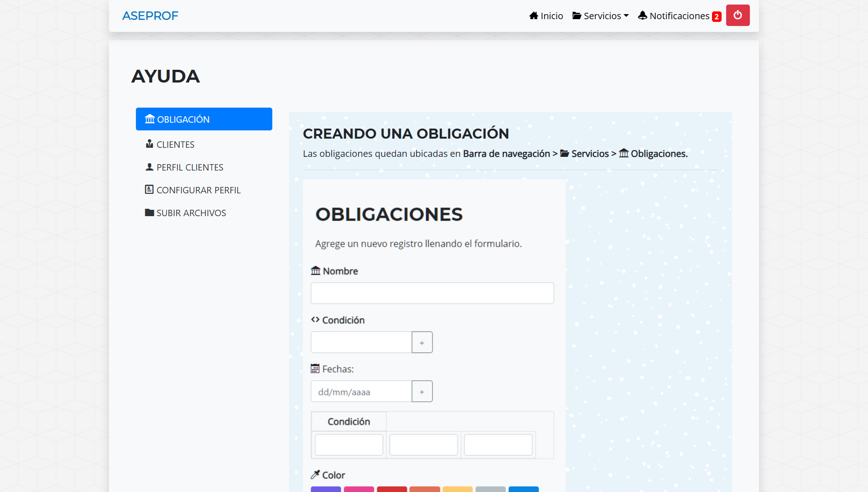Choose the red color swatch
This screenshot has width=868, height=492.
tap(391, 489)
